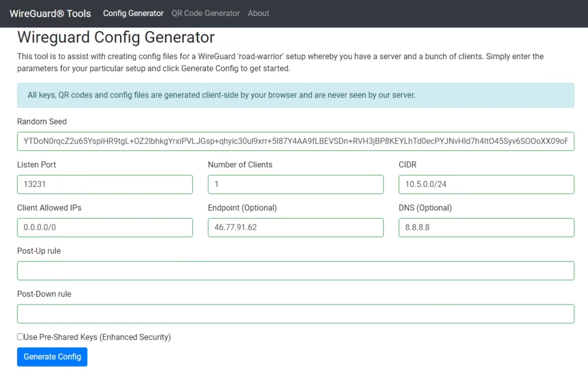Switch to the QR Code Generator tab
Screen dimensions: 588x374
[x=205, y=13]
